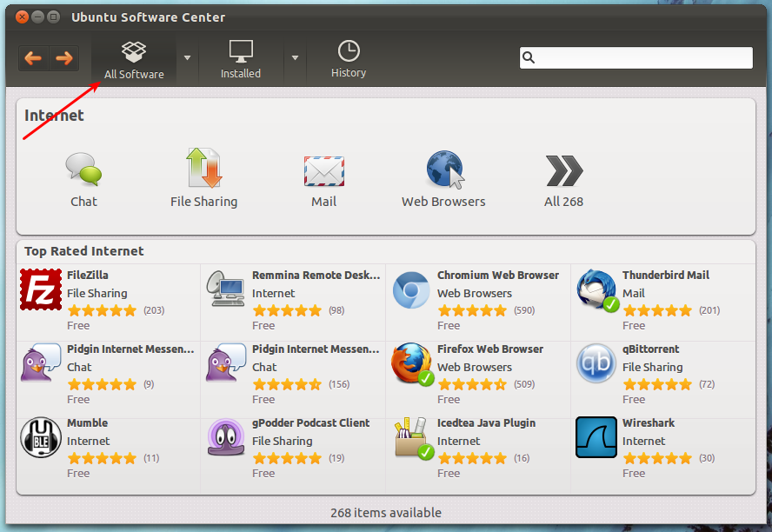
Task: Click Wireshark's star rating (30)
Action: [x=657, y=458]
